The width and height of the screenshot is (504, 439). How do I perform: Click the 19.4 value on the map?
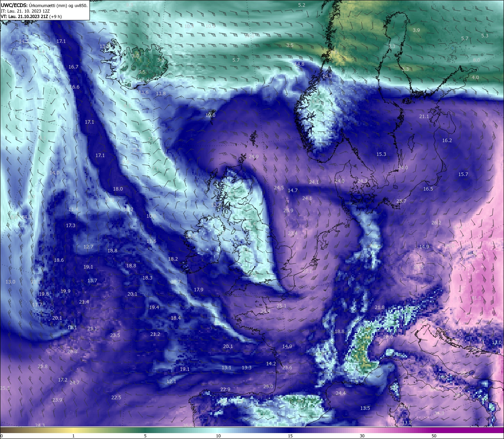pos(154,307)
